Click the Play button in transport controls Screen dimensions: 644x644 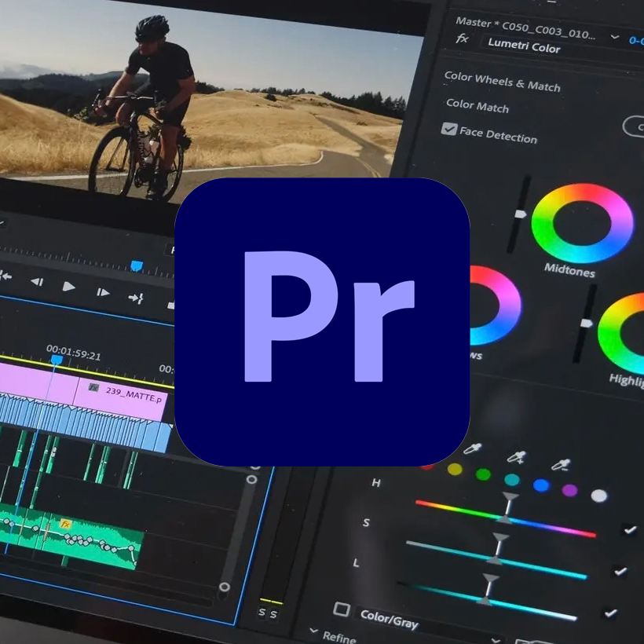click(x=69, y=287)
